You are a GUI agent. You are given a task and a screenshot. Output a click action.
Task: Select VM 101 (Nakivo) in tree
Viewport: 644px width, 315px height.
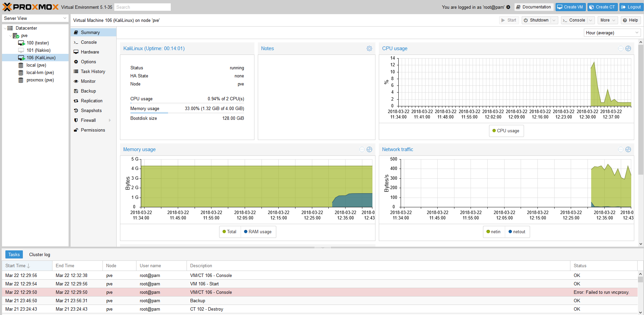[x=39, y=50]
